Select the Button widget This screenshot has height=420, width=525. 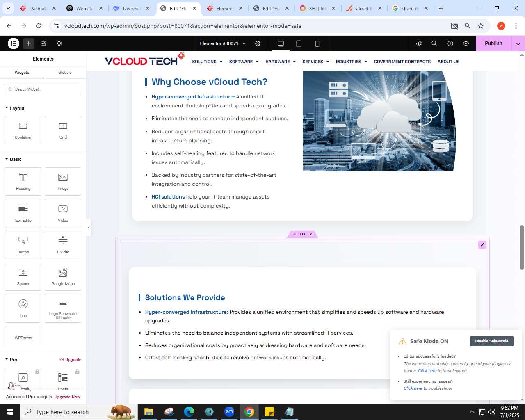(x=23, y=245)
